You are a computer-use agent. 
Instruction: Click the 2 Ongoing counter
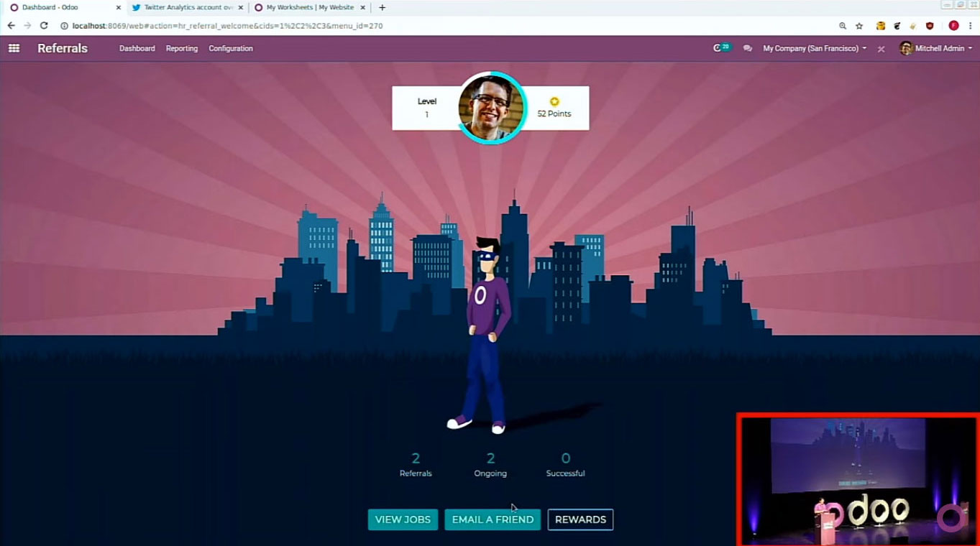tap(490, 464)
